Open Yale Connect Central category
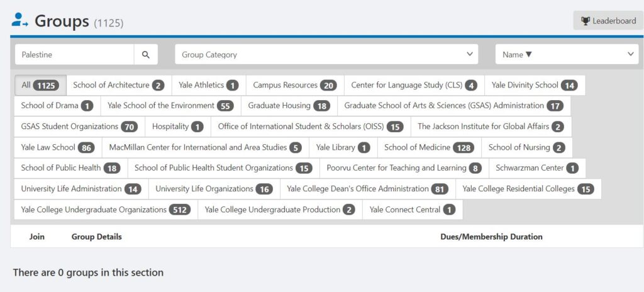The image size is (644, 292). coord(413,210)
